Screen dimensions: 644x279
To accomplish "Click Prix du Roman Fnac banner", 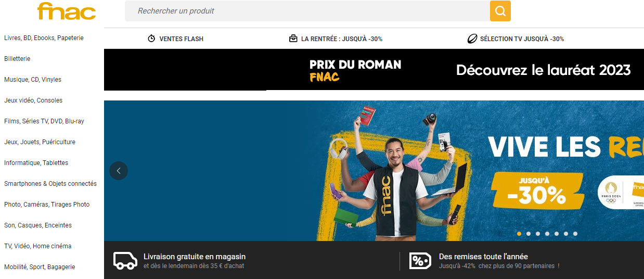I will coord(374,70).
